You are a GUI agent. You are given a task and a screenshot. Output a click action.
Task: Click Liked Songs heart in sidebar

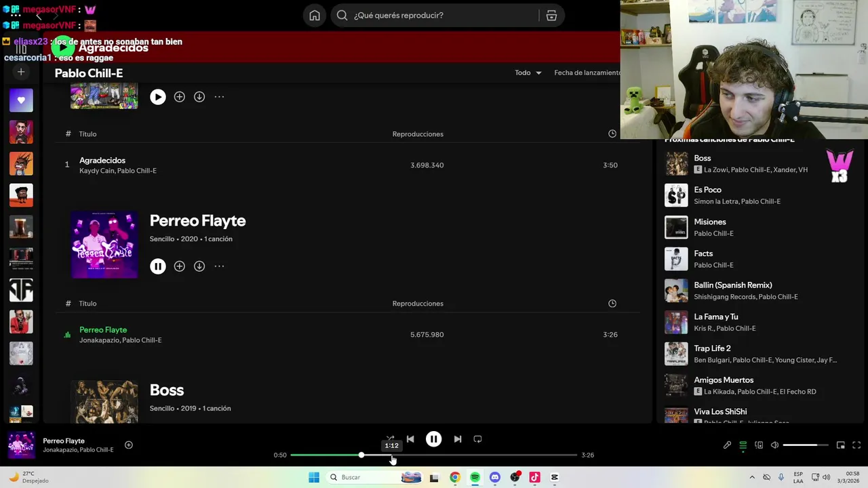(21, 100)
